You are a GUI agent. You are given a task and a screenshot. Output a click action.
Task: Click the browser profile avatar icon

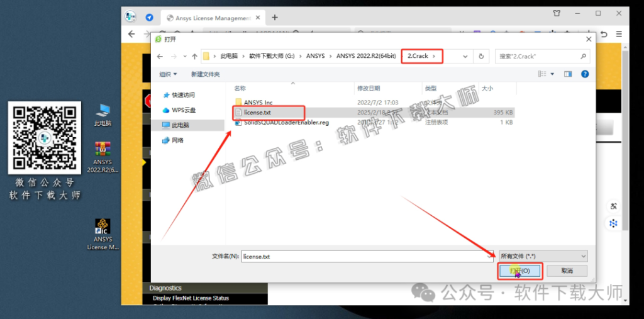click(131, 17)
